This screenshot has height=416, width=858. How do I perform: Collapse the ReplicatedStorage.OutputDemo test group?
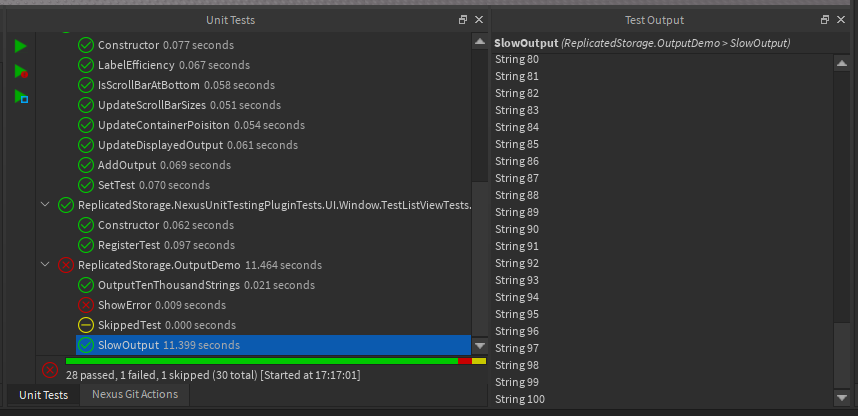[44, 265]
